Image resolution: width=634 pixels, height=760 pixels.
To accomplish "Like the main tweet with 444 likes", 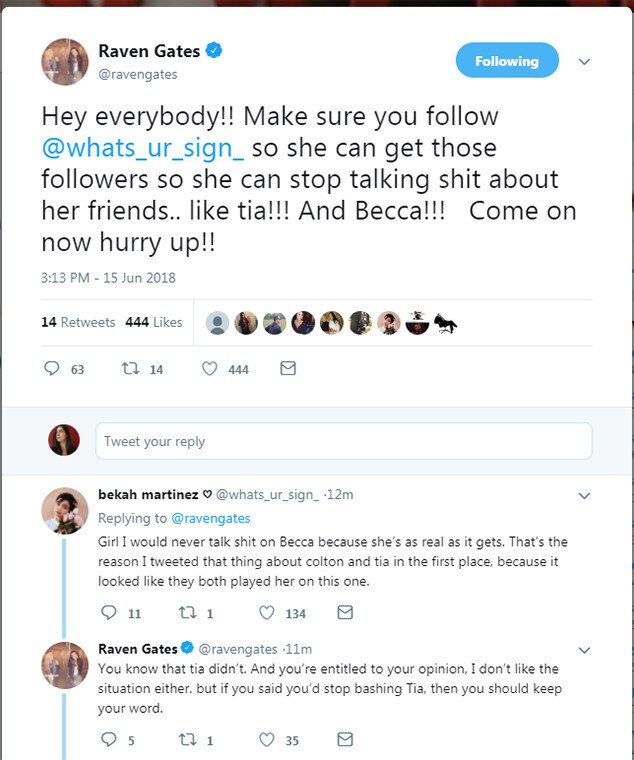I will pyautogui.click(x=210, y=369).
